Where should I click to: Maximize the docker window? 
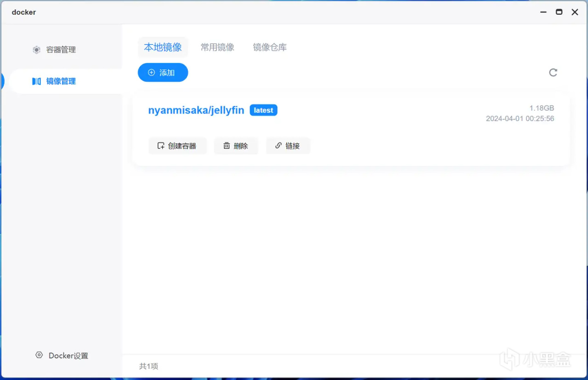point(559,12)
